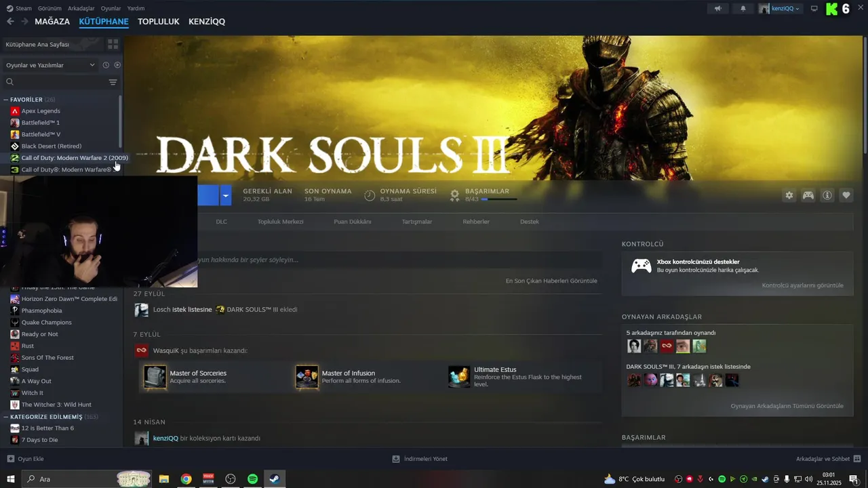The width and height of the screenshot is (868, 488).
Task: Click the recent activity clock filter icon
Action: 106,65
